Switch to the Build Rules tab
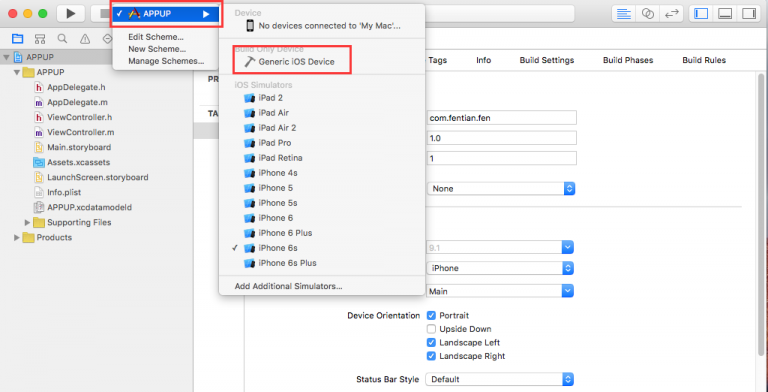Viewport: 768px width, 392px height. pyautogui.click(x=704, y=60)
